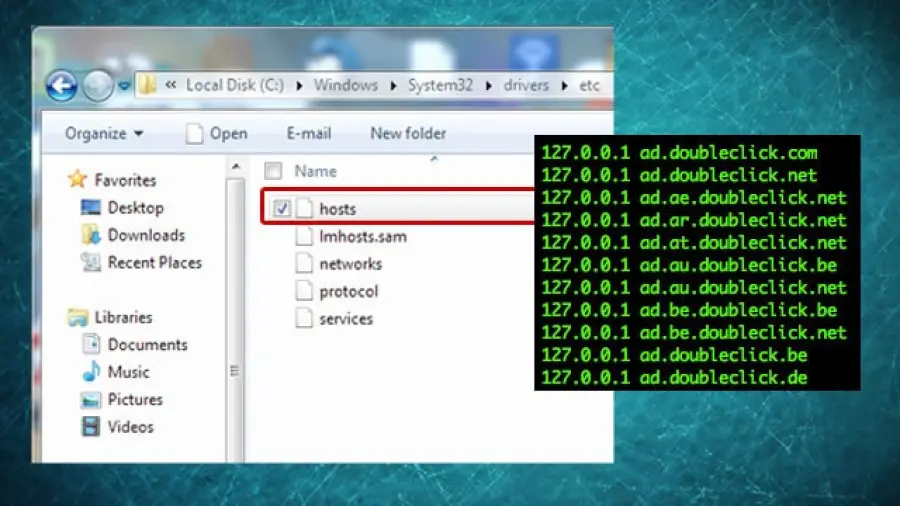The height and width of the screenshot is (506, 900).
Task: Click the lmhosts.sam file icon
Action: click(x=304, y=236)
